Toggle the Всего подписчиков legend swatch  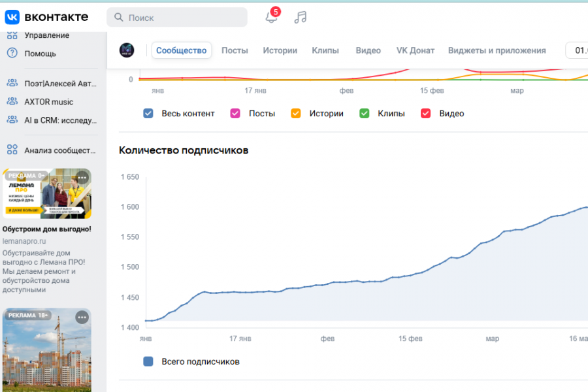click(148, 361)
